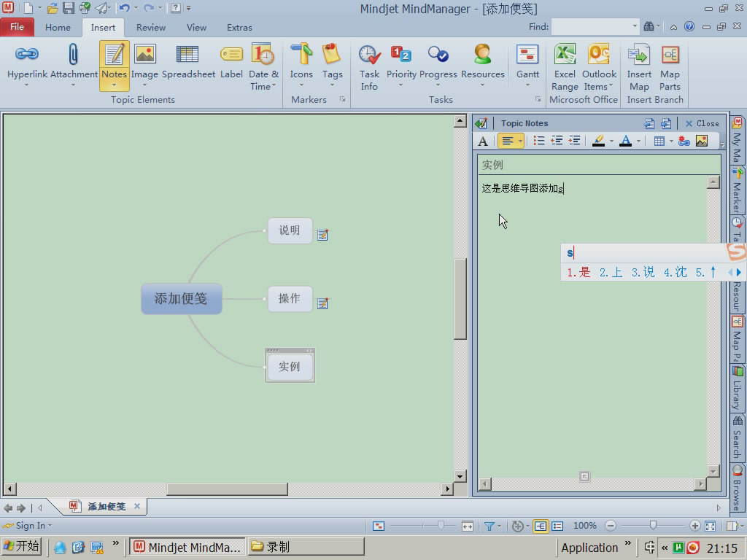Go to previous topic note
Screen dimensions: 747x560
click(649, 123)
